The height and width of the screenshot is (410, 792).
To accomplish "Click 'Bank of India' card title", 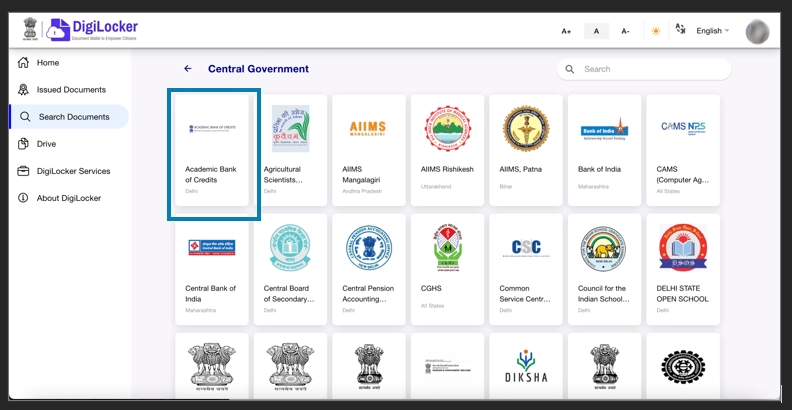I will point(600,169).
